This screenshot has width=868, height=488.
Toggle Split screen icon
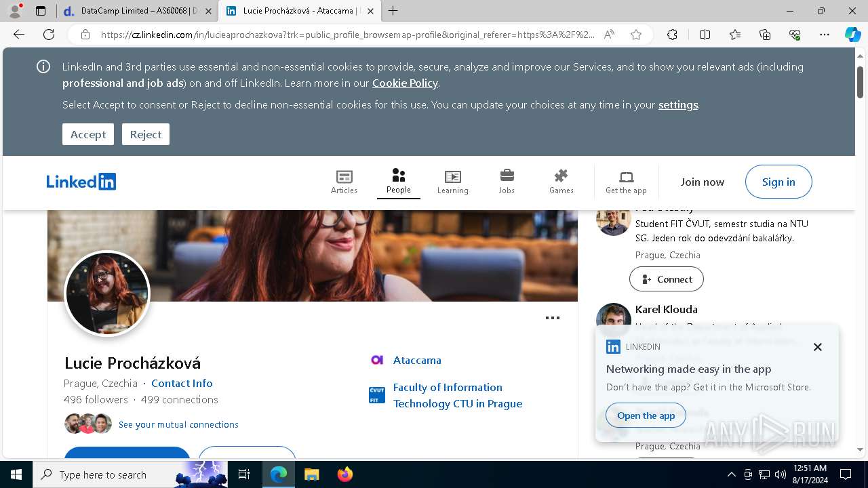tap(705, 35)
